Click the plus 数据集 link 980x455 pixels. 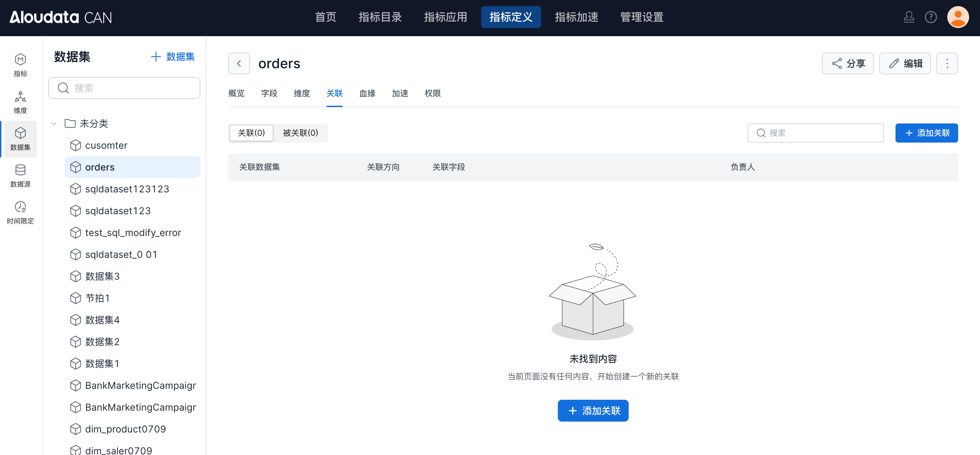point(173,57)
